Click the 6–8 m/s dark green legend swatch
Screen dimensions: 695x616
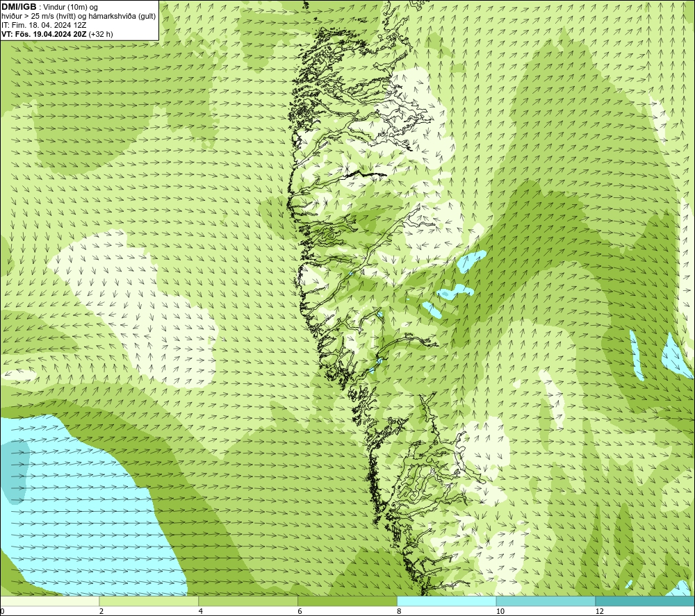(x=347, y=601)
